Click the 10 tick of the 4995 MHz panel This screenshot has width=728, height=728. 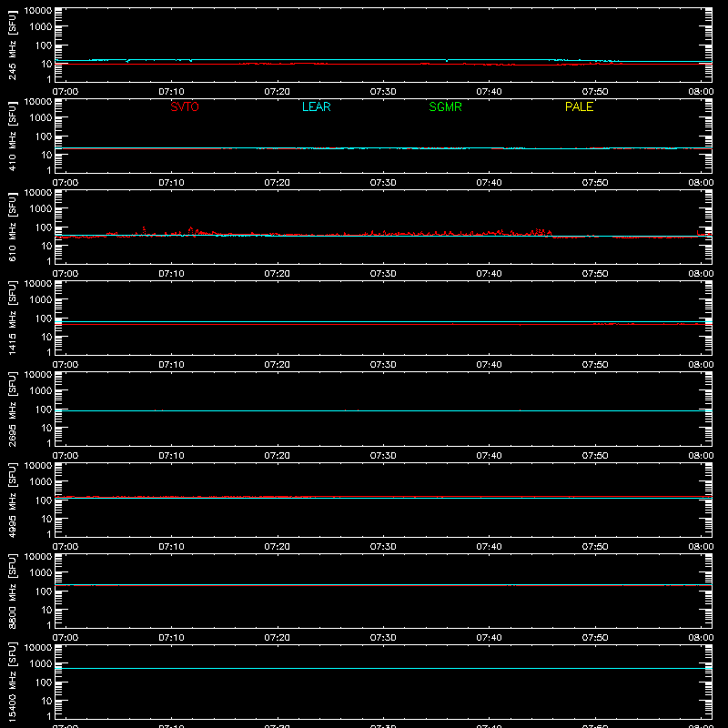point(46,519)
